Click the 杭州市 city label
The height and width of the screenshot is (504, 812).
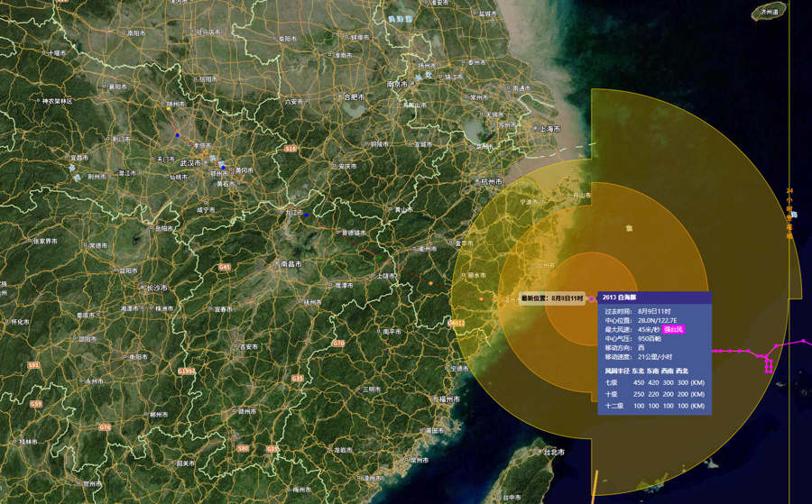(x=491, y=181)
